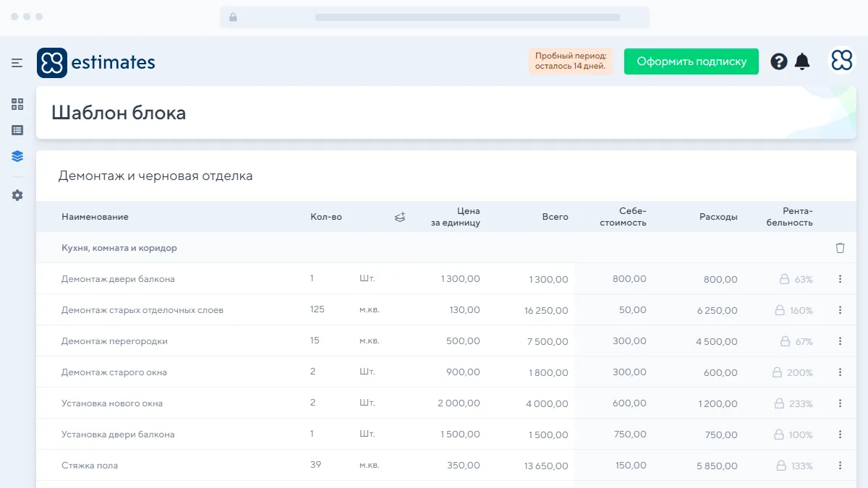Open the block templates layers icon

click(x=17, y=156)
